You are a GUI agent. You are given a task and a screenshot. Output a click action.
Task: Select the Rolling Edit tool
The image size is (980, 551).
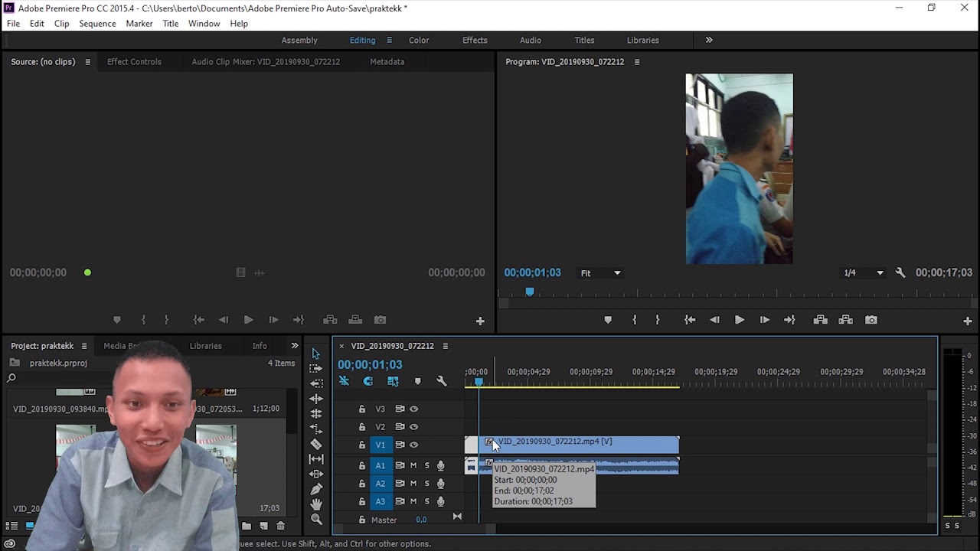[x=315, y=414]
